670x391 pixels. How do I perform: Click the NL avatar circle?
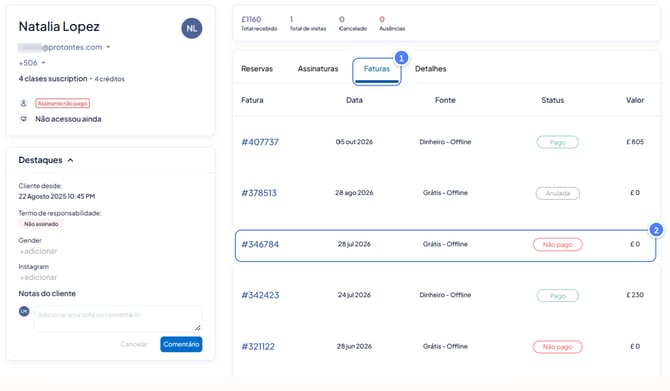pos(191,28)
